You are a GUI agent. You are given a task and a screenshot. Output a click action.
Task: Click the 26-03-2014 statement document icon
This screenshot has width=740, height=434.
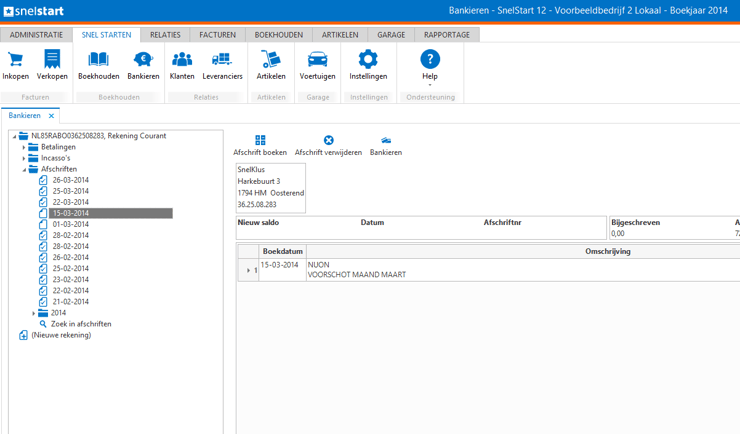click(43, 180)
